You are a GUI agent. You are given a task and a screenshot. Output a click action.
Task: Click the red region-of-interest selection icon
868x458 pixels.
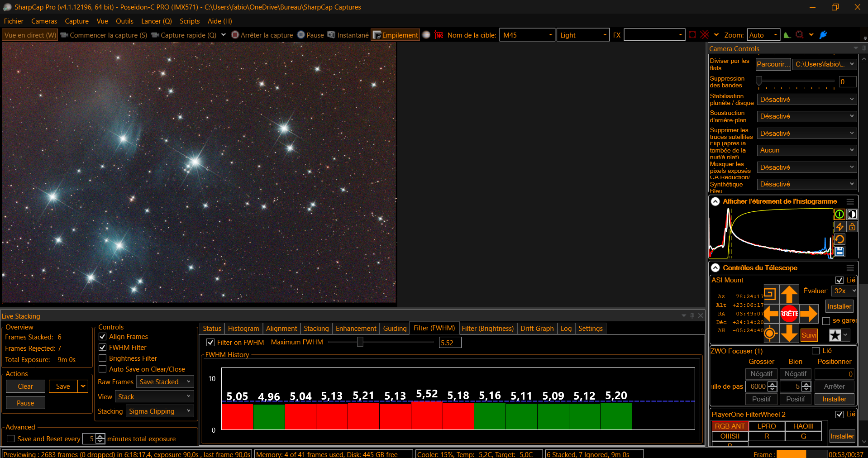(692, 35)
